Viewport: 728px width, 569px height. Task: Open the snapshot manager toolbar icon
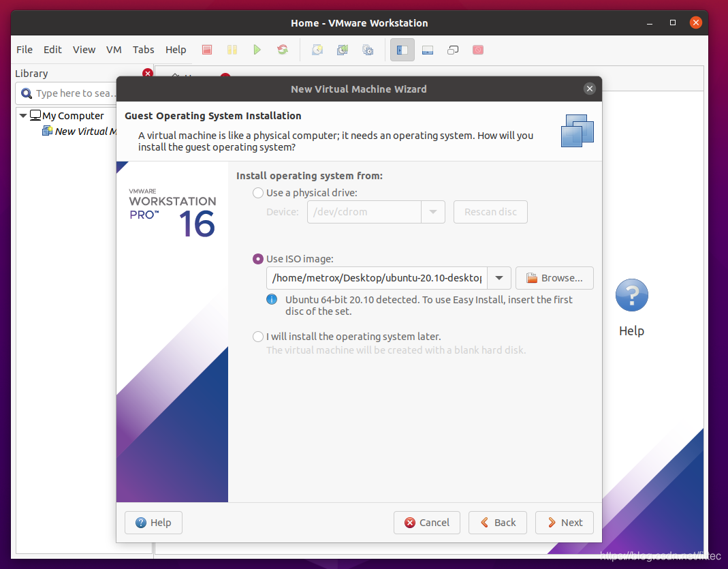[x=368, y=50]
